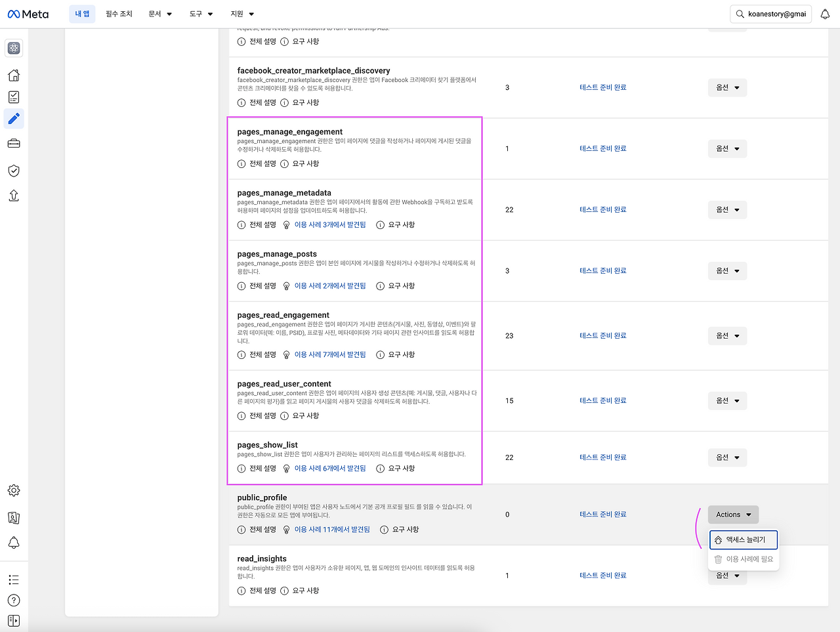Open 전체 설명 for pages_read_engagement

(262, 355)
